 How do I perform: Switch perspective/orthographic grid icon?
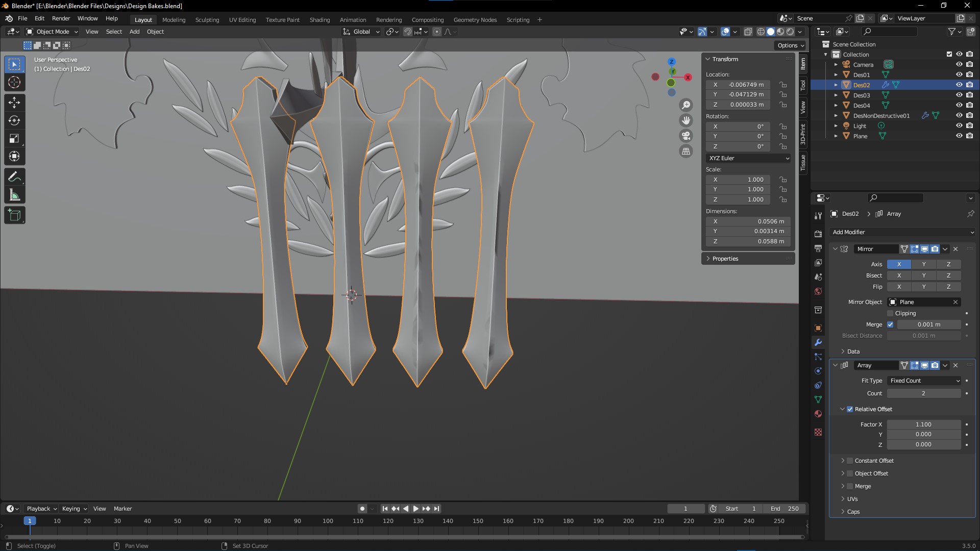[686, 151]
